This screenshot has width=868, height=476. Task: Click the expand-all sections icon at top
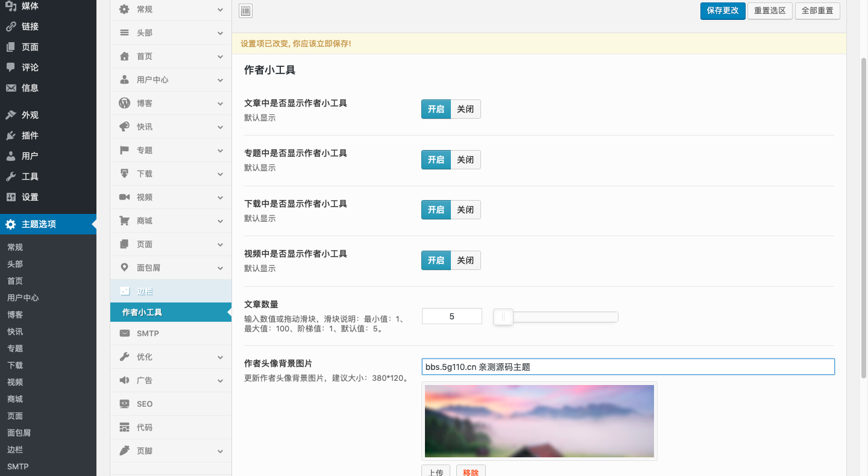245,11
